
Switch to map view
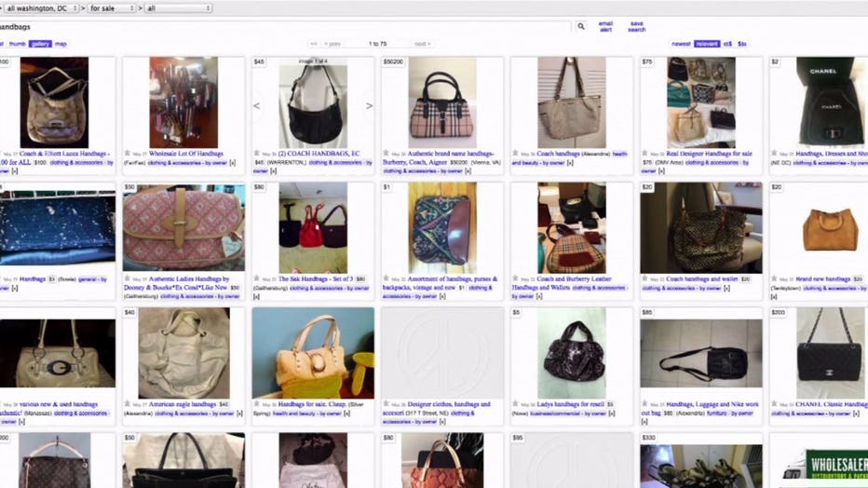click(61, 44)
